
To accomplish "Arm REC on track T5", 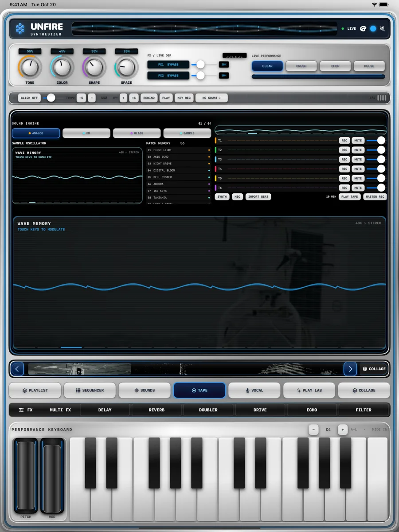I will point(344,179).
